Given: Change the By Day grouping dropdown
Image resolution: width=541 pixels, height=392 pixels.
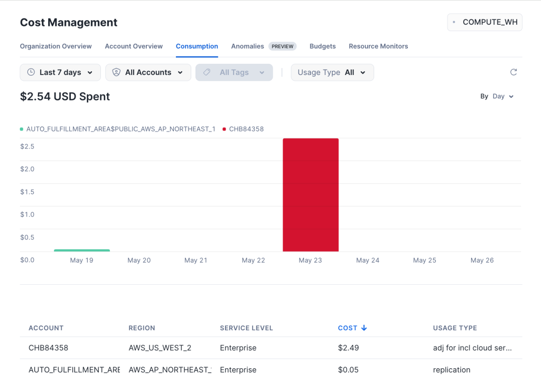Looking at the screenshot, I should (502, 97).
